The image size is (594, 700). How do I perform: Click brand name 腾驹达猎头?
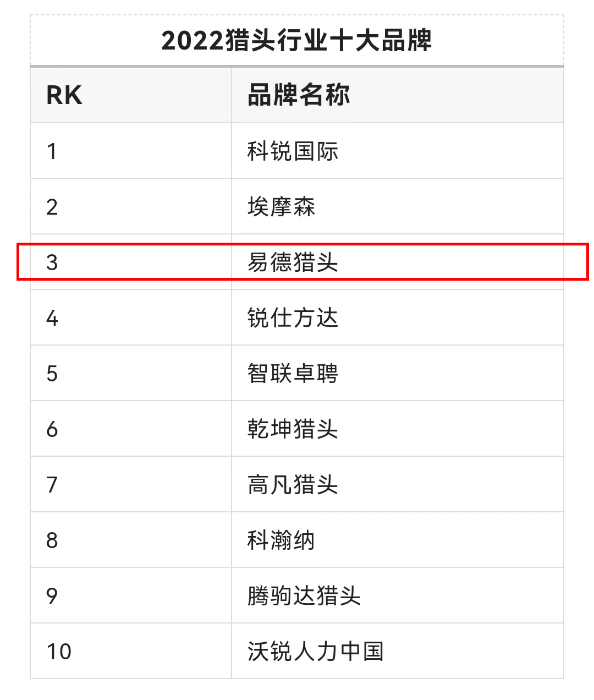tap(304, 596)
